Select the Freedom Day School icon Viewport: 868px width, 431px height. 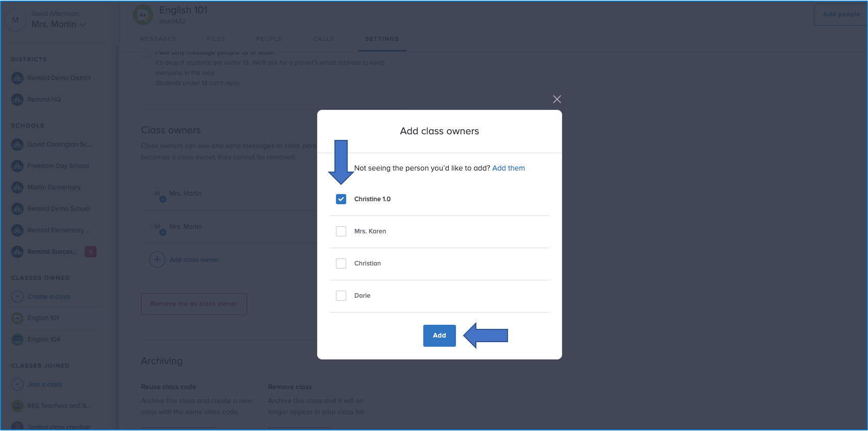coord(17,166)
